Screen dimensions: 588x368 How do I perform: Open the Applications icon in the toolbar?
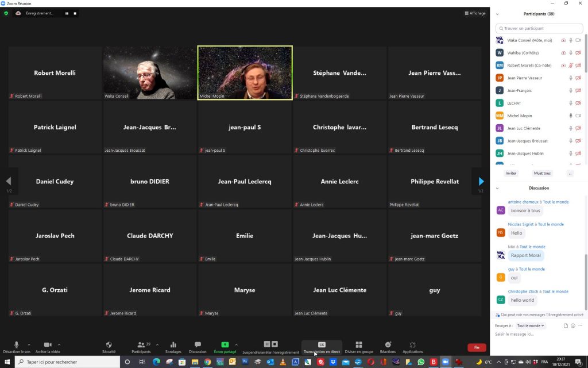[412, 347]
